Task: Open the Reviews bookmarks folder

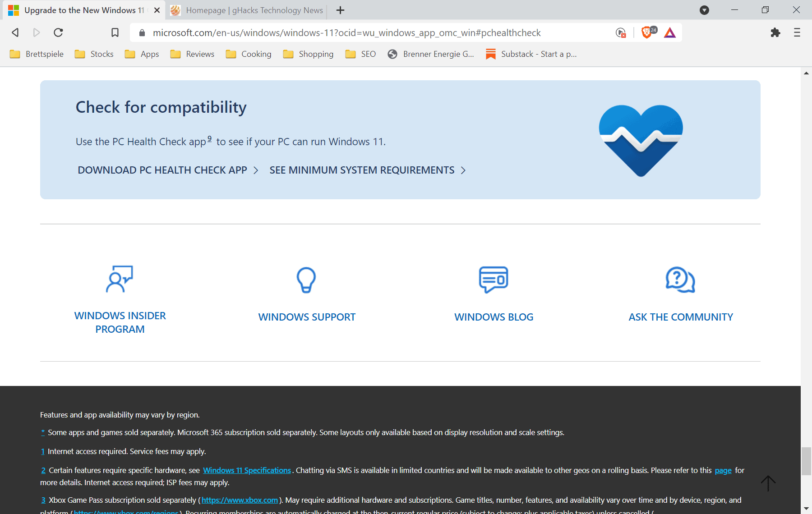Action: tap(192, 54)
